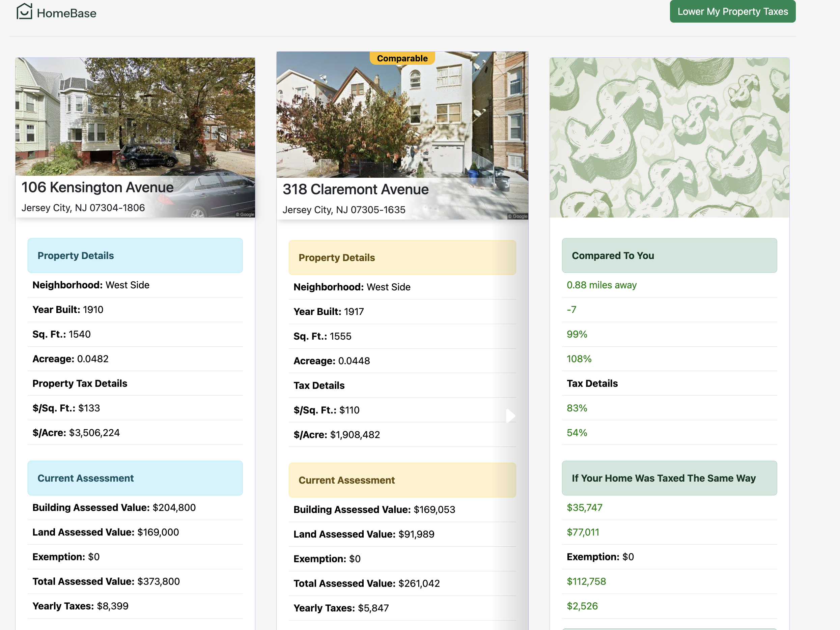Click the 318 Claremont Avenue title

[x=356, y=189]
